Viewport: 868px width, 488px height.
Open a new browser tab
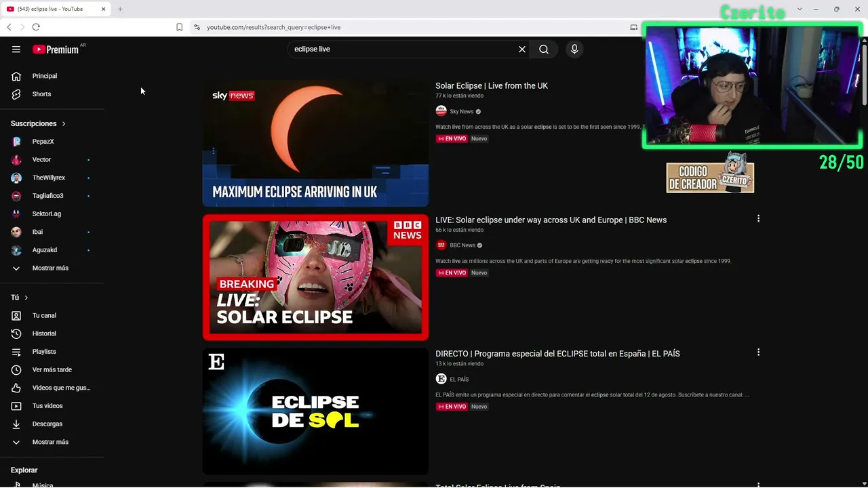click(x=120, y=9)
